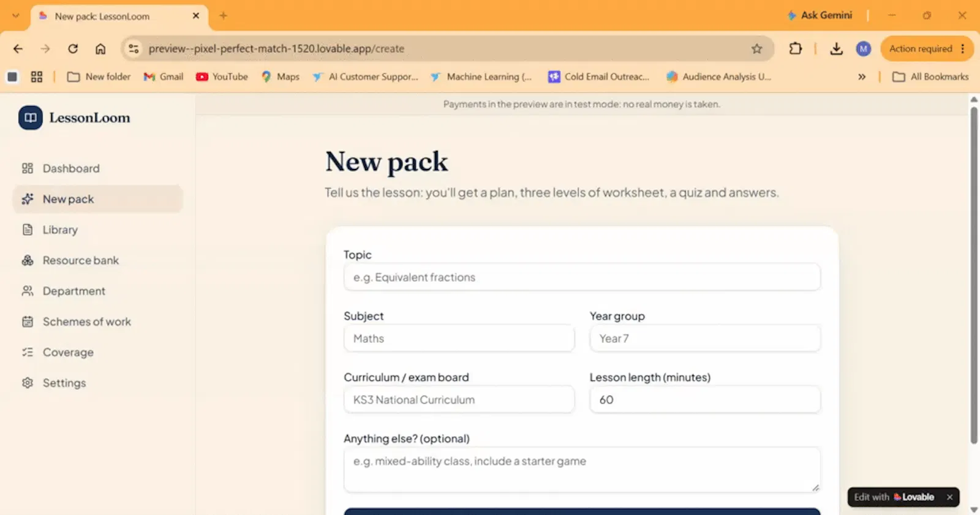980x515 pixels.
Task: Open the Chrome profile avatar
Action: click(x=864, y=48)
